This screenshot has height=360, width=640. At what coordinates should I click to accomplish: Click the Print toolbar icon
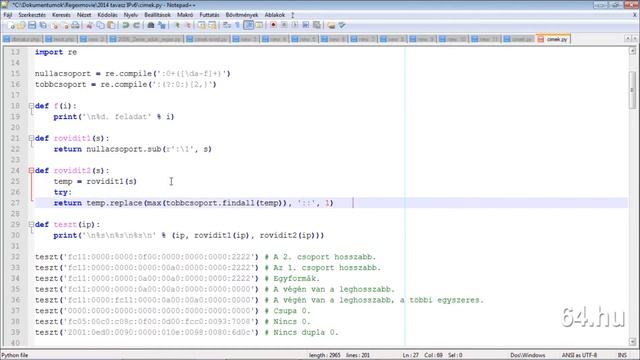pyautogui.click(x=76, y=25)
